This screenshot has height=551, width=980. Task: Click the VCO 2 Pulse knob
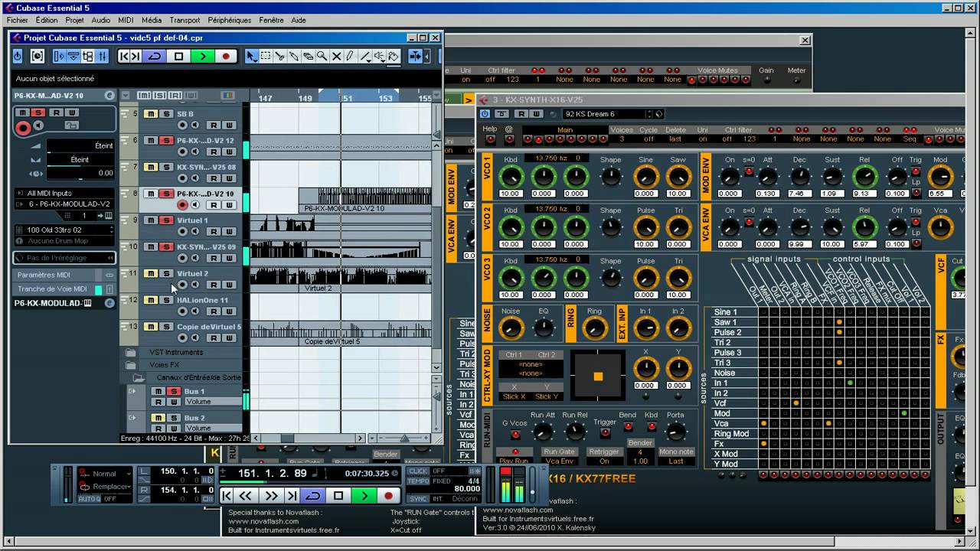tap(645, 227)
